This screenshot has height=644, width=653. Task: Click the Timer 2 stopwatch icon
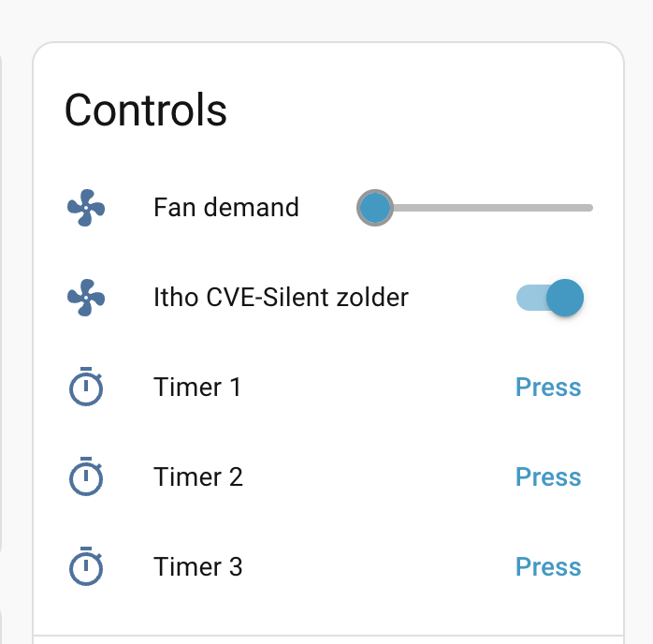point(86,476)
